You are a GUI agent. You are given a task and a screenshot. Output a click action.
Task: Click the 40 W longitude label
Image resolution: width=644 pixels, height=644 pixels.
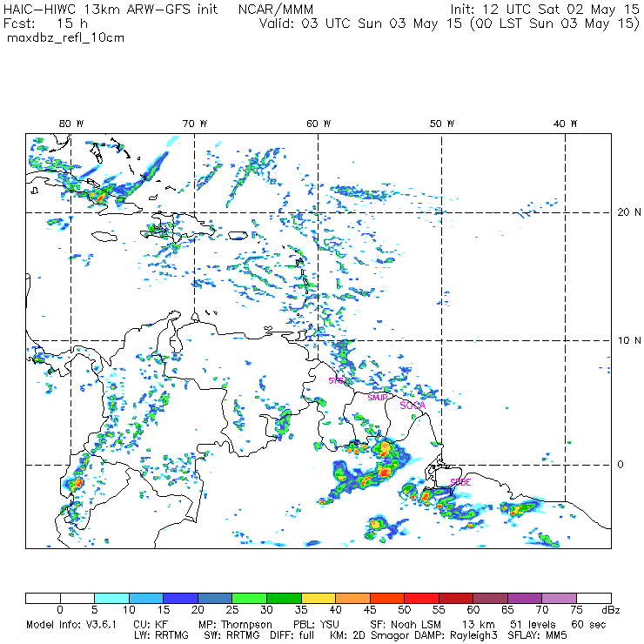tap(565, 124)
